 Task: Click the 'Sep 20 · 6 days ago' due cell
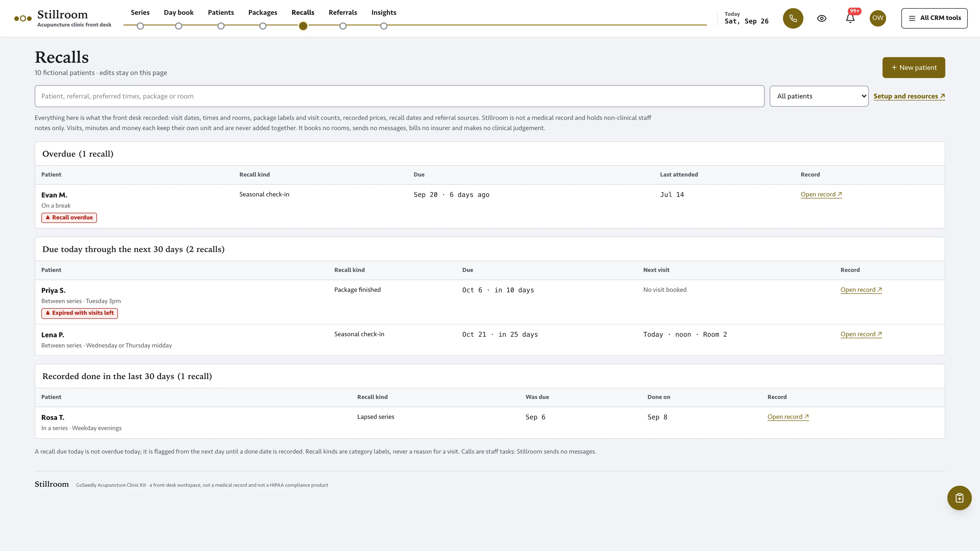click(x=451, y=195)
